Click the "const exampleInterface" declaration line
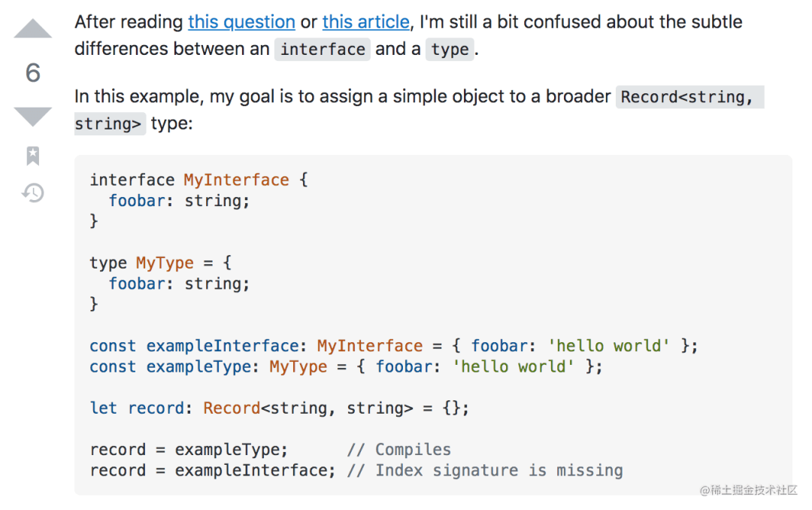 pyautogui.click(x=393, y=346)
